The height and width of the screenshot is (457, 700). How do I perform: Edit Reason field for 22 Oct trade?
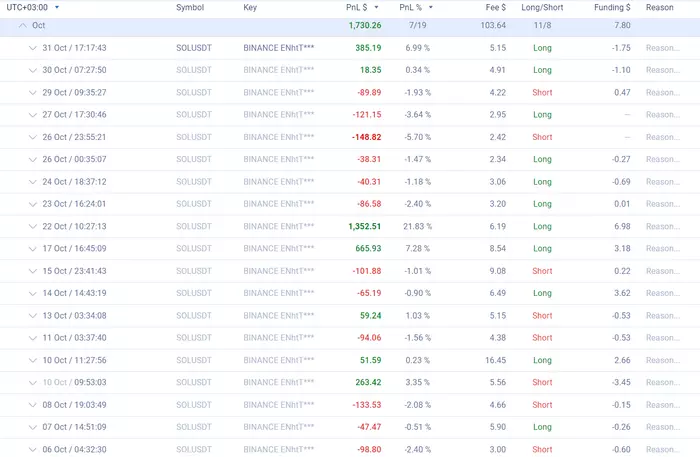click(x=663, y=226)
